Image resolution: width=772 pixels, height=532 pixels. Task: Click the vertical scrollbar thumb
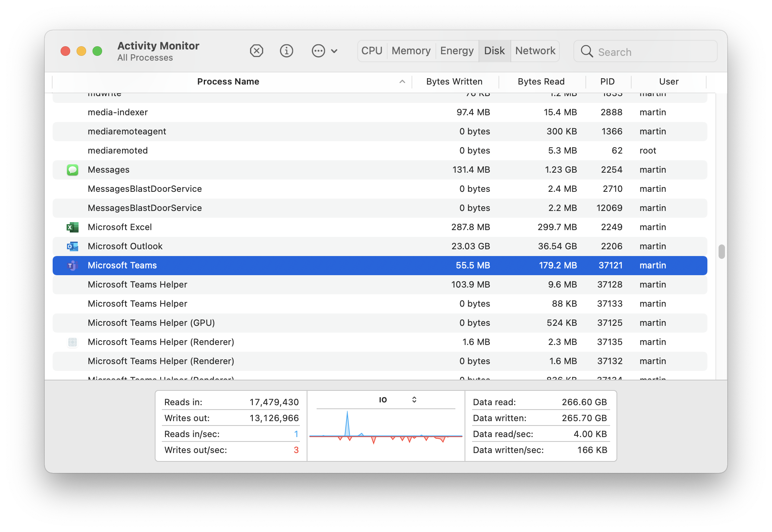(x=721, y=252)
